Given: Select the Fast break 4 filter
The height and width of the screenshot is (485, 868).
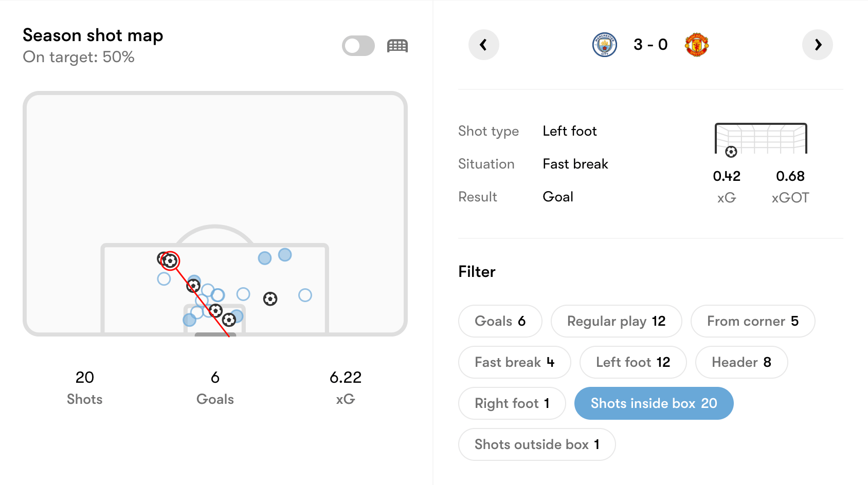Looking at the screenshot, I should [x=514, y=362].
